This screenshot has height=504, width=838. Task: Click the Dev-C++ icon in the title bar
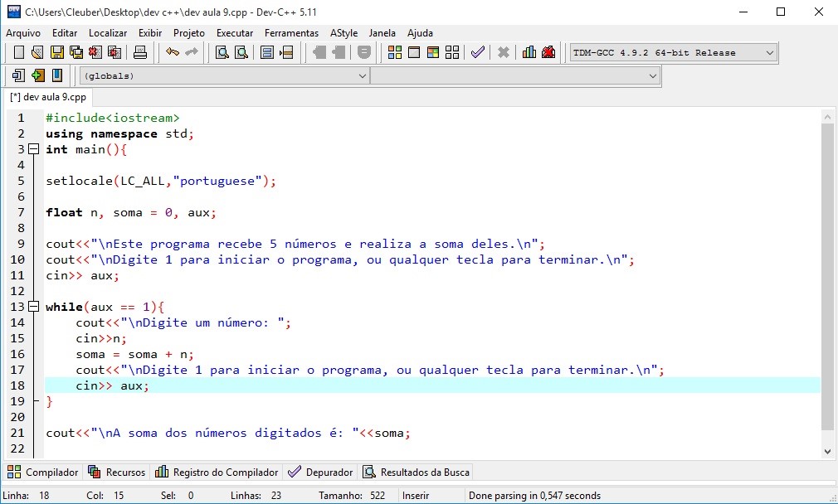[x=13, y=12]
